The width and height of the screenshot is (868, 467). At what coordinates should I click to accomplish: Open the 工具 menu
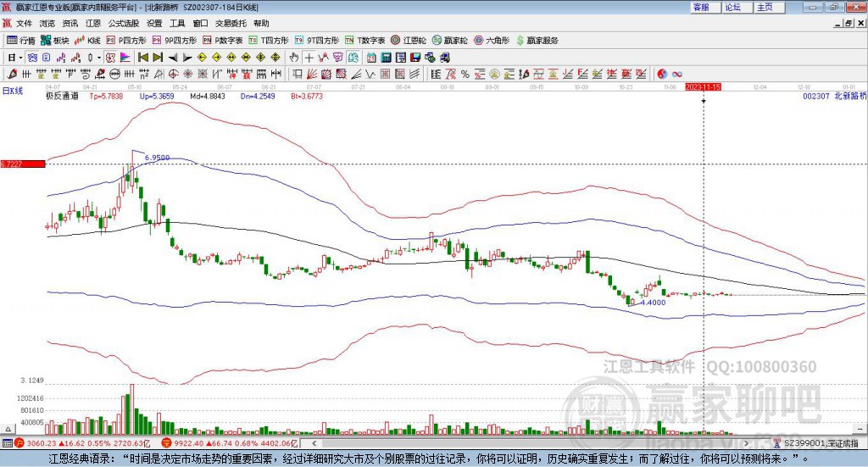177,23
